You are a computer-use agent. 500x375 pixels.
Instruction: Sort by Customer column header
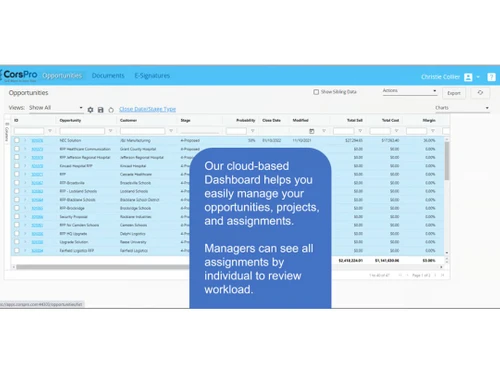[x=128, y=120]
